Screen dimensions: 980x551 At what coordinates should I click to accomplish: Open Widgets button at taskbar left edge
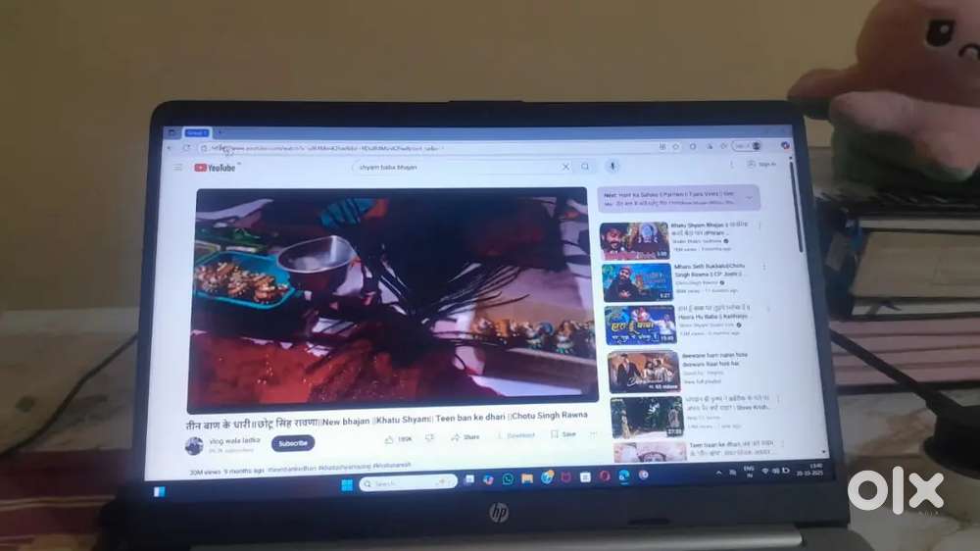[x=160, y=491]
